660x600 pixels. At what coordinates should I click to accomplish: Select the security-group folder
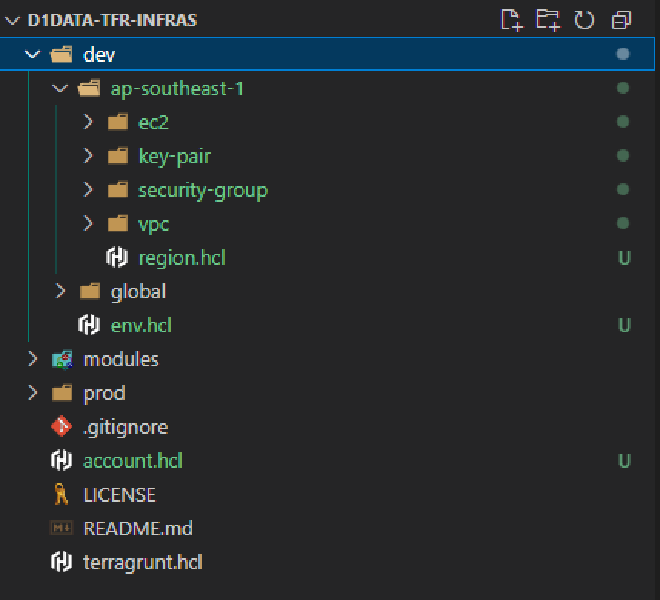click(203, 190)
